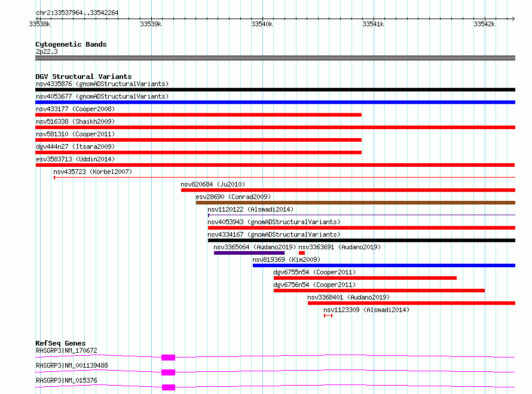This screenshot has width=532, height=394.
Task: Select the red nsv433177 variant bar
Action: coord(198,115)
